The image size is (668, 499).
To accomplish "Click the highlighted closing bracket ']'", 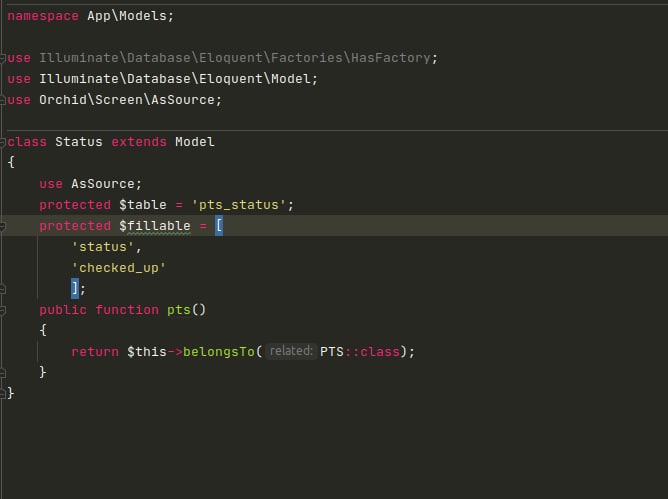I will click(75, 288).
